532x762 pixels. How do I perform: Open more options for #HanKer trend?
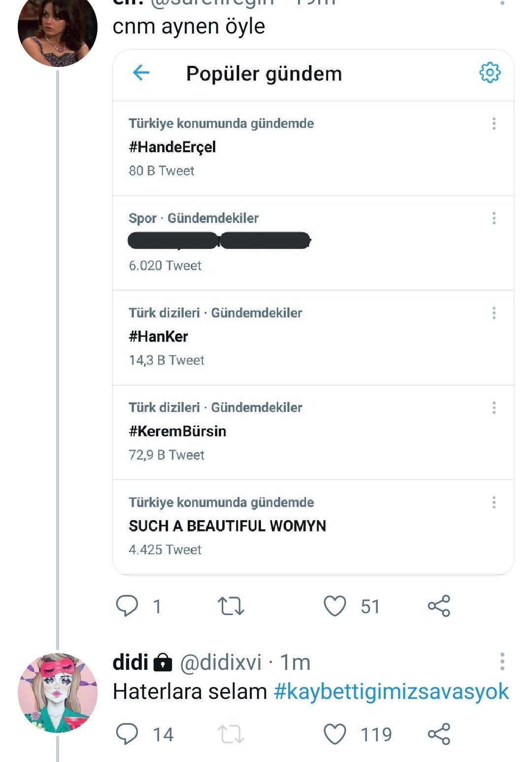click(494, 313)
